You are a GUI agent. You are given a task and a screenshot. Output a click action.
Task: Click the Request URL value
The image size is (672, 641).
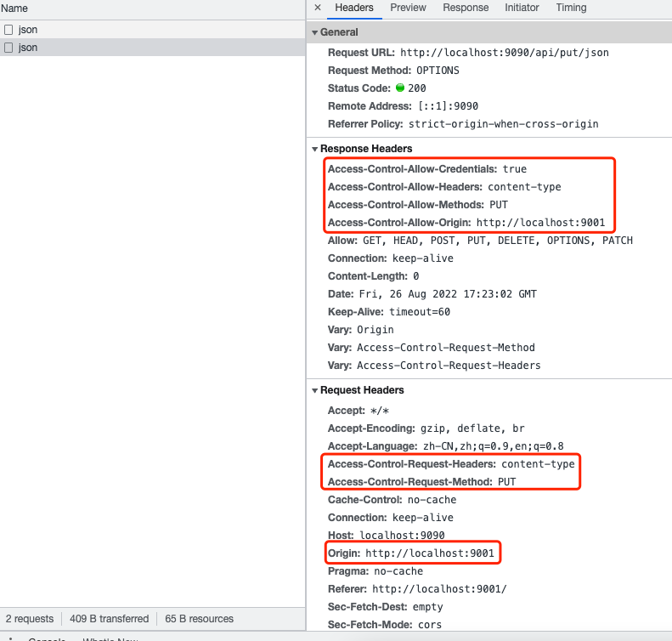[504, 53]
